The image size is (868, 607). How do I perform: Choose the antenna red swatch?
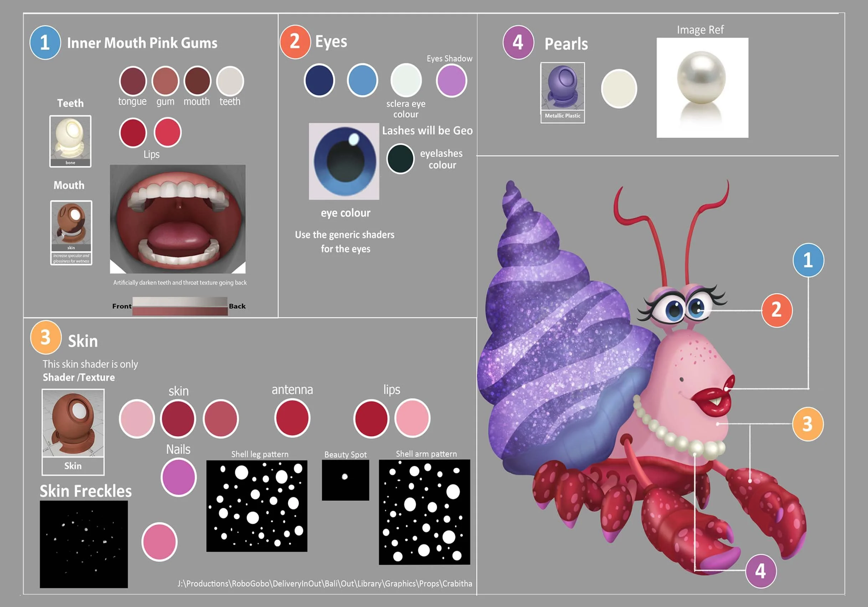pyautogui.click(x=292, y=418)
